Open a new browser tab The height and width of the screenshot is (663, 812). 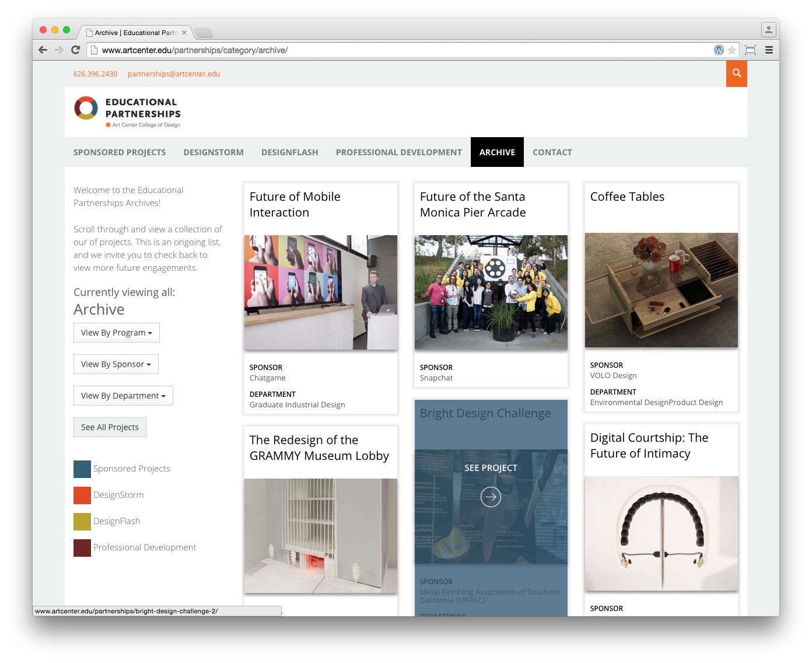pos(204,33)
